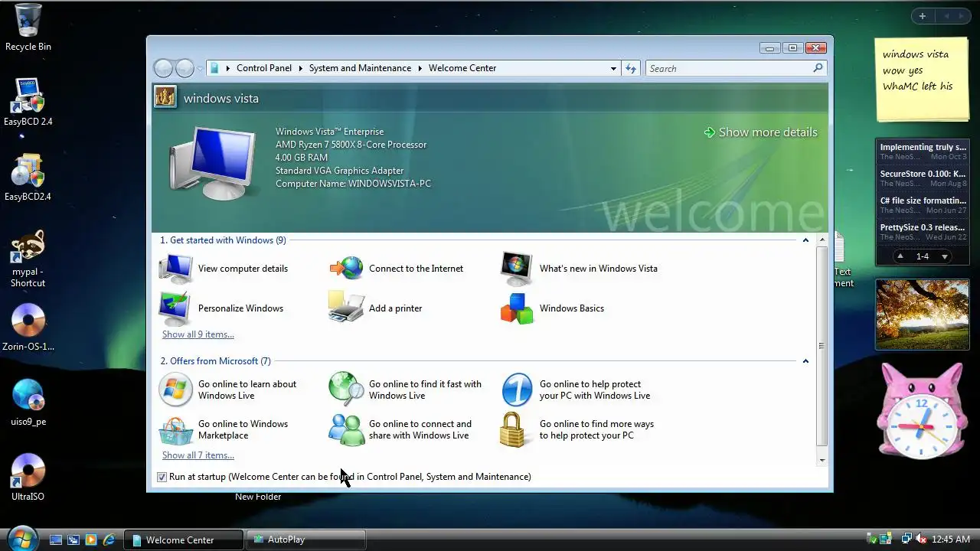This screenshot has height=551, width=980.
Task: Open Go online to Windows Marketplace
Action: coord(223,429)
